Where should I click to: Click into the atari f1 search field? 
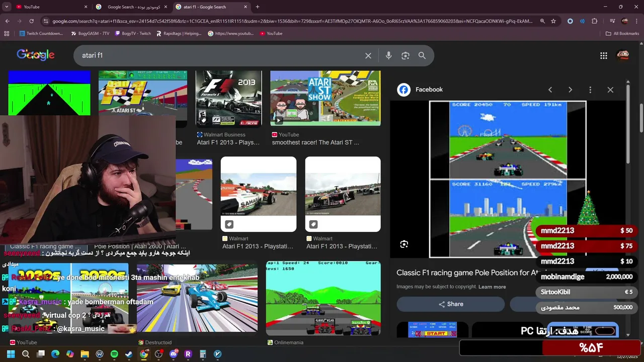pos(221,55)
